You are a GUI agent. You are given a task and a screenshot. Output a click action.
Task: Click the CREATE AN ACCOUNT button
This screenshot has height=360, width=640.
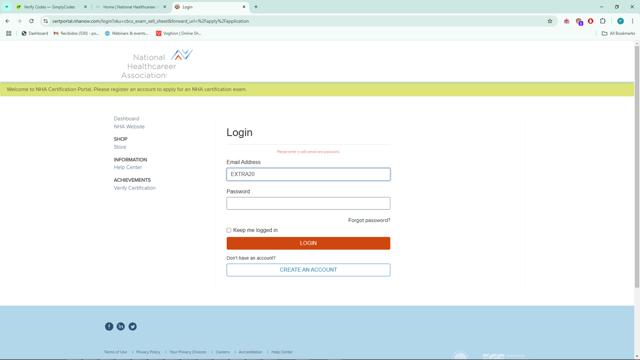click(308, 270)
